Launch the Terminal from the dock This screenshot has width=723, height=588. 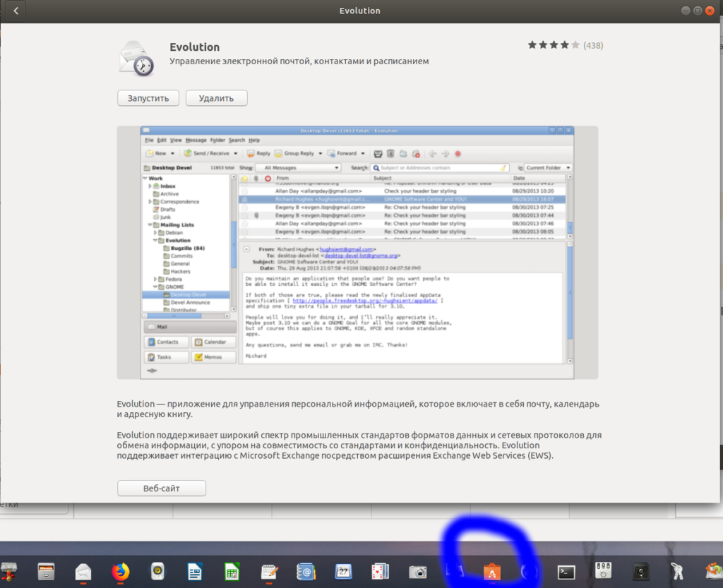pyautogui.click(x=566, y=572)
